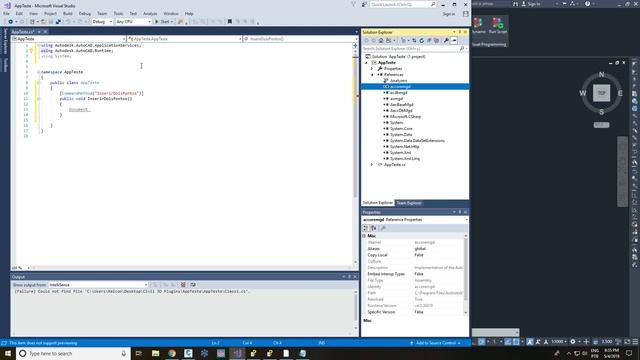Click the Solution Explorer Refresh icon

[422, 40]
